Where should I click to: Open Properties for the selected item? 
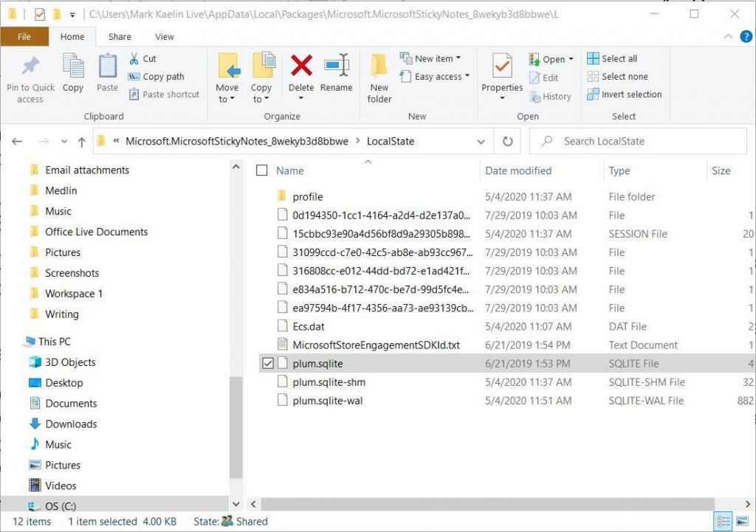[x=502, y=77]
